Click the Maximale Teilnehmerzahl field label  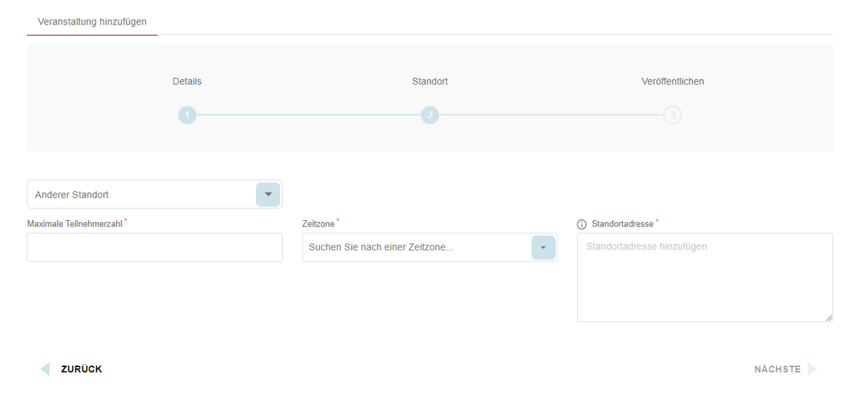point(75,224)
